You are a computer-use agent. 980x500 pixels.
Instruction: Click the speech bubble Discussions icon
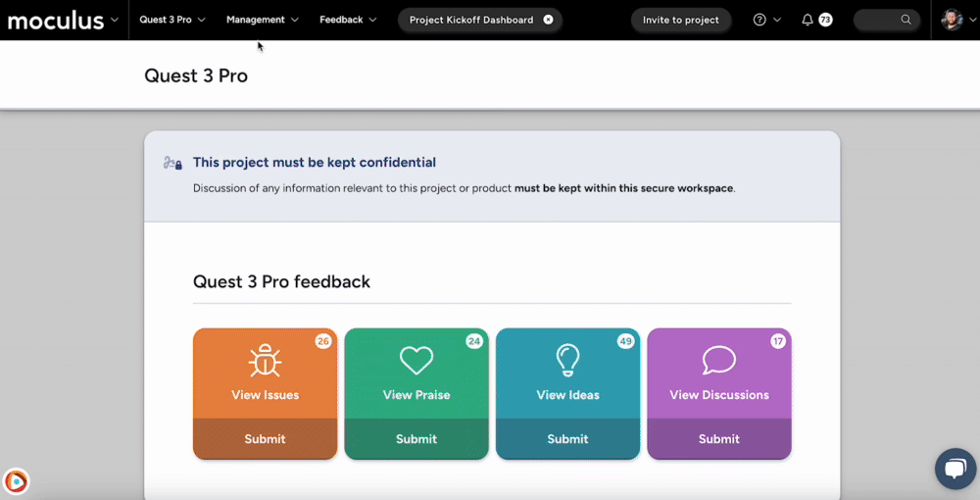point(718,361)
